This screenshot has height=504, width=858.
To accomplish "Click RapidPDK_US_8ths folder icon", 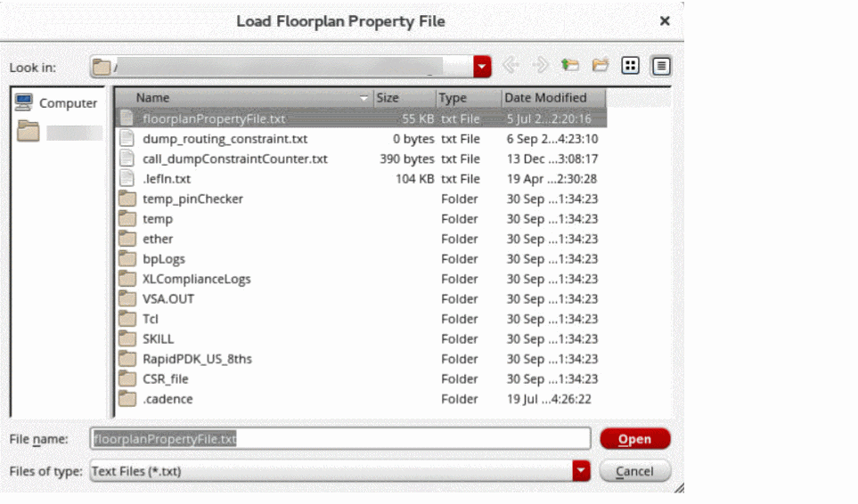I will (127, 359).
